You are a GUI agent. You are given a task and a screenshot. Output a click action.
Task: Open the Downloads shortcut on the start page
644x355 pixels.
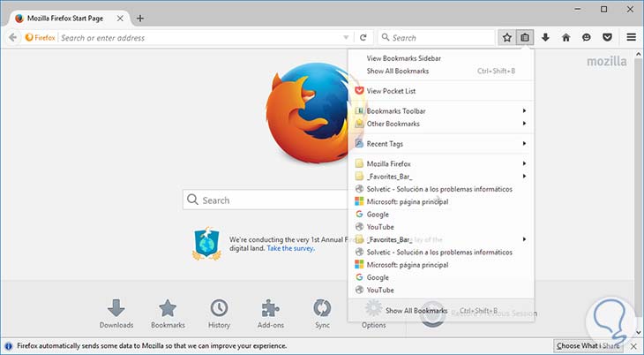[116, 313]
